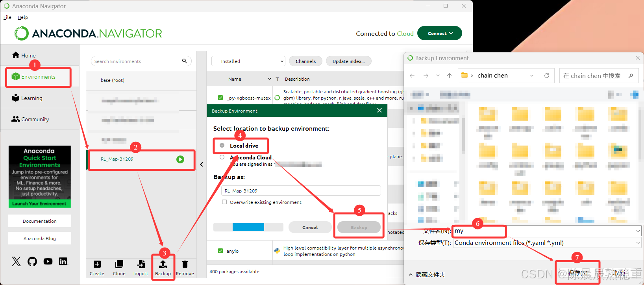Collapse the environments panel with left chevron
The height and width of the screenshot is (285, 644).
pos(202,165)
